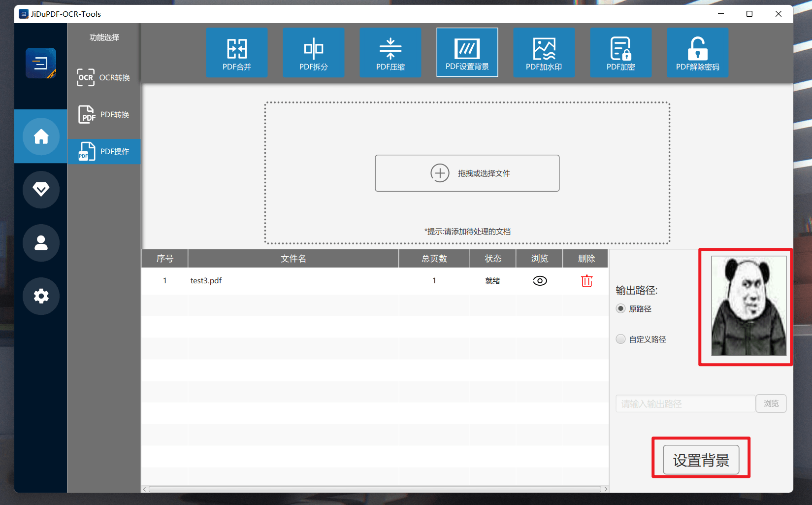Click the scrollbar right arrow

[606, 489]
